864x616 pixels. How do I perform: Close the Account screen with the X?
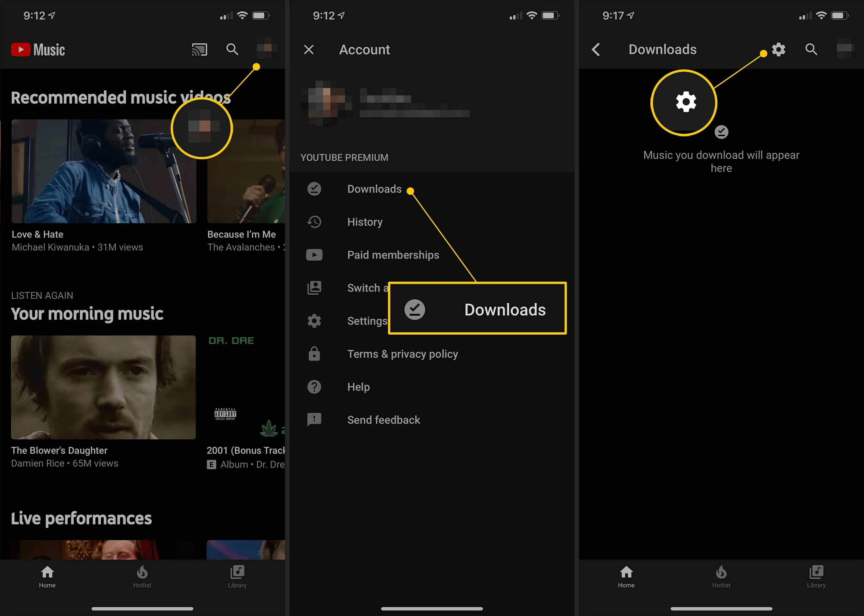pyautogui.click(x=309, y=50)
